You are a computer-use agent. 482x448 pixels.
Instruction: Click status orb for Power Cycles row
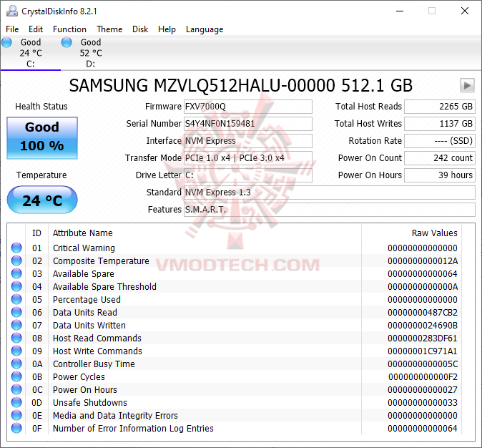(16, 376)
